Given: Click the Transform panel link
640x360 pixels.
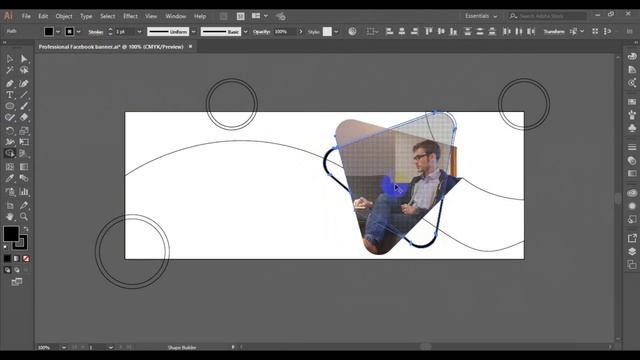Looking at the screenshot, I should pos(554,32).
